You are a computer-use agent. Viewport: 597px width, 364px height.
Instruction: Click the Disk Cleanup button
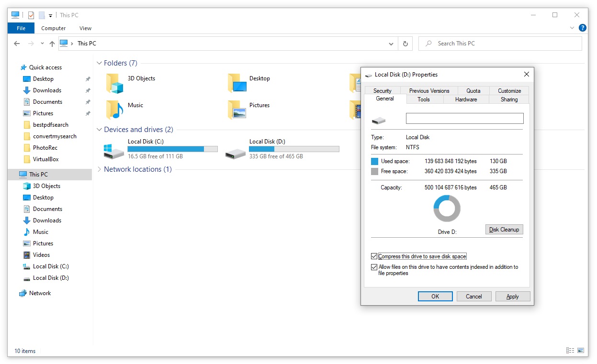point(504,230)
